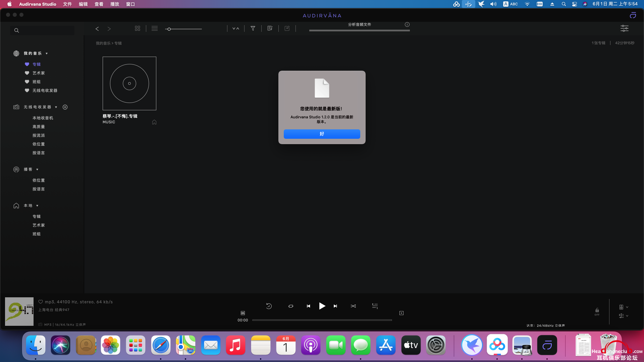This screenshot has height=362, width=644.
Task: Adjust the thumbnail size slider
Action: 183,29
